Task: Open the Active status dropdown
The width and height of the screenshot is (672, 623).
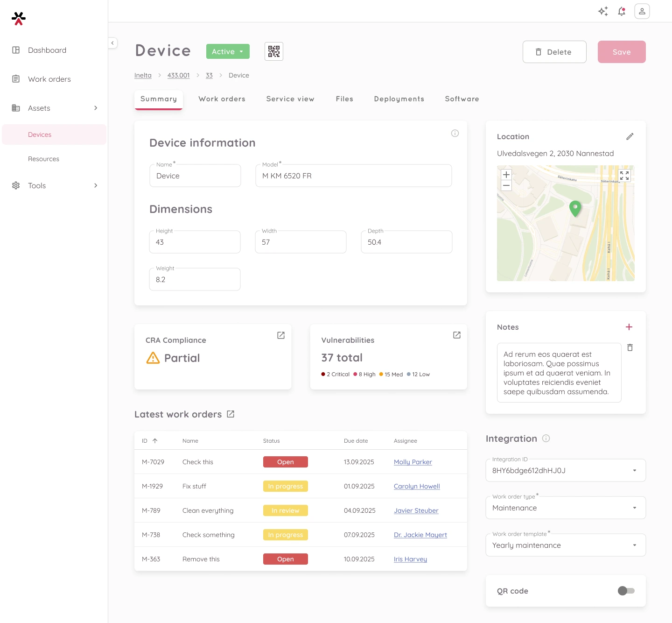Action: [x=228, y=51]
